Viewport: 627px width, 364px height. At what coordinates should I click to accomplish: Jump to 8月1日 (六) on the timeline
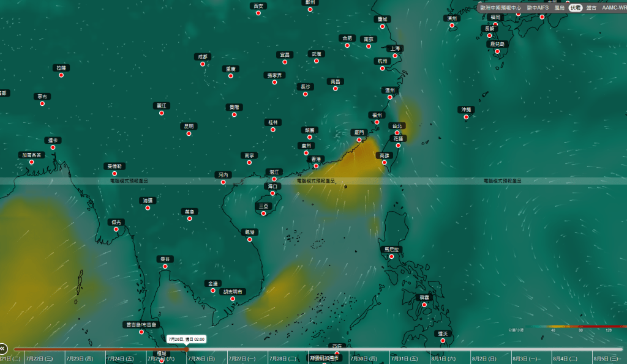point(443,358)
